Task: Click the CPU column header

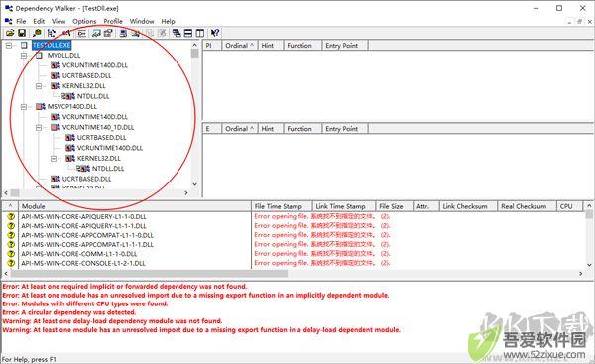Action: coord(569,206)
